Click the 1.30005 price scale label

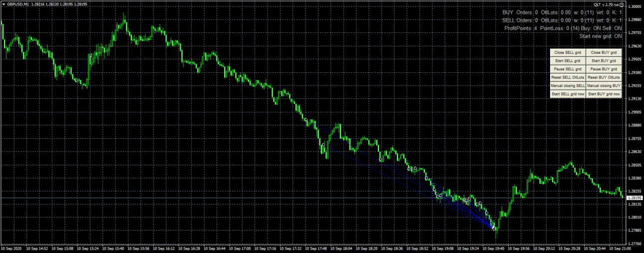pyautogui.click(x=634, y=6)
